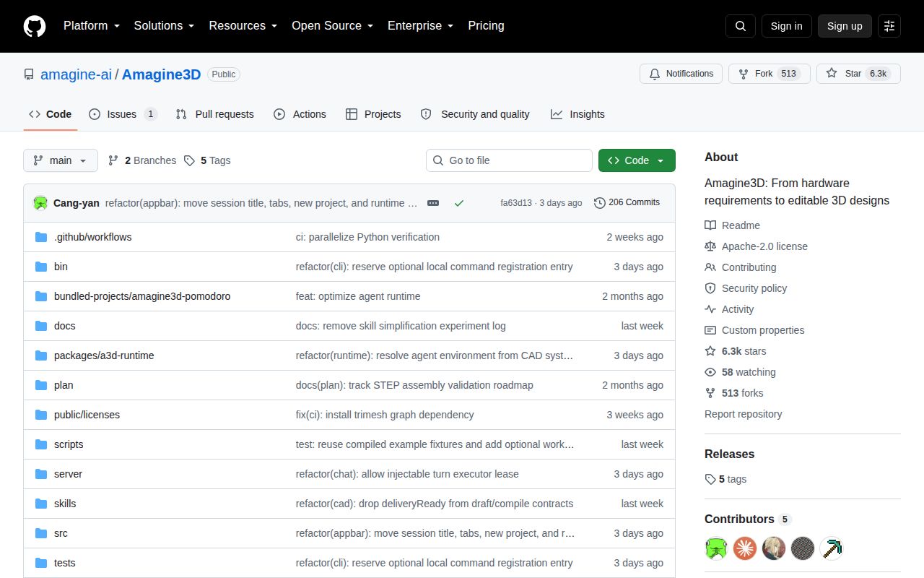Click the Report repository link
Viewport: 924px width, 578px height.
pos(744,414)
